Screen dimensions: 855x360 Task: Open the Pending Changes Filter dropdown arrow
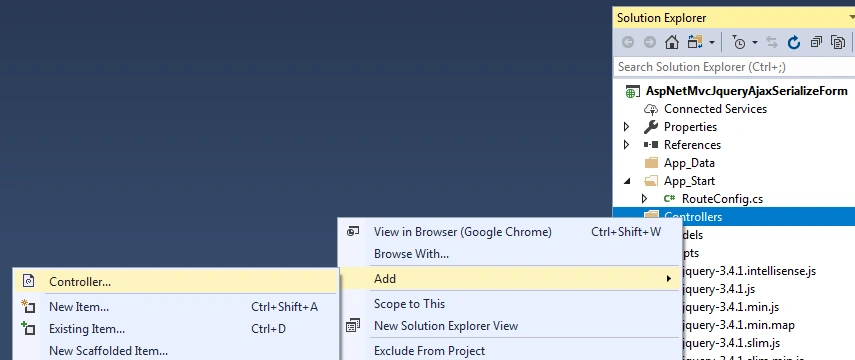coord(755,43)
